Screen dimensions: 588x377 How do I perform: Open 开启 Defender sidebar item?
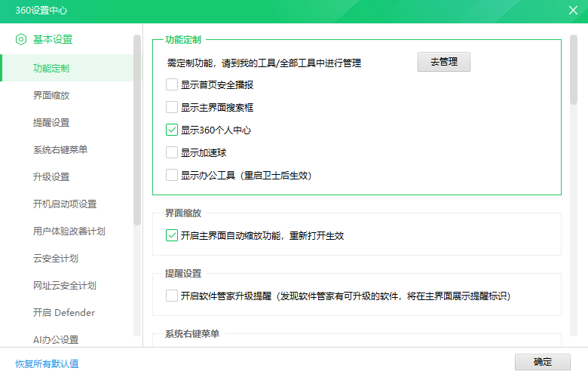click(64, 312)
